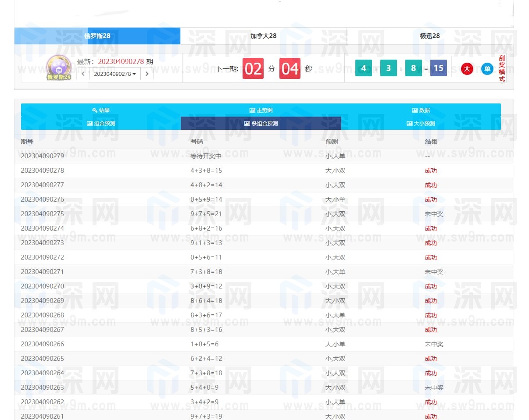This screenshot has height=420, width=529.
Task: Select the 俄罗斯28 game tab
Action: (97, 36)
